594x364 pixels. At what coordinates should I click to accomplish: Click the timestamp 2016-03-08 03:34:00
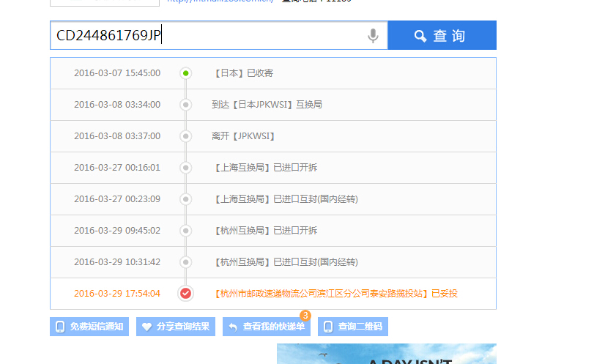pyautogui.click(x=117, y=105)
